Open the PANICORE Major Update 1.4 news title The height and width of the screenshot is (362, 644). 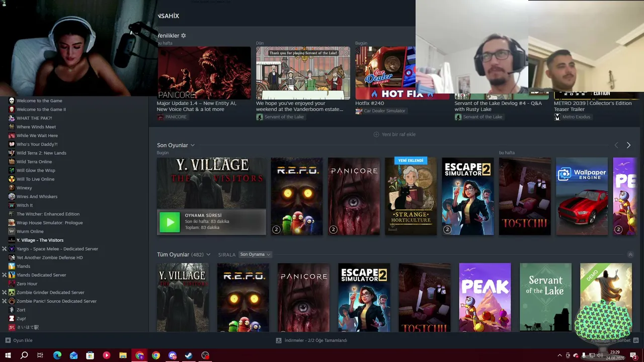click(197, 106)
